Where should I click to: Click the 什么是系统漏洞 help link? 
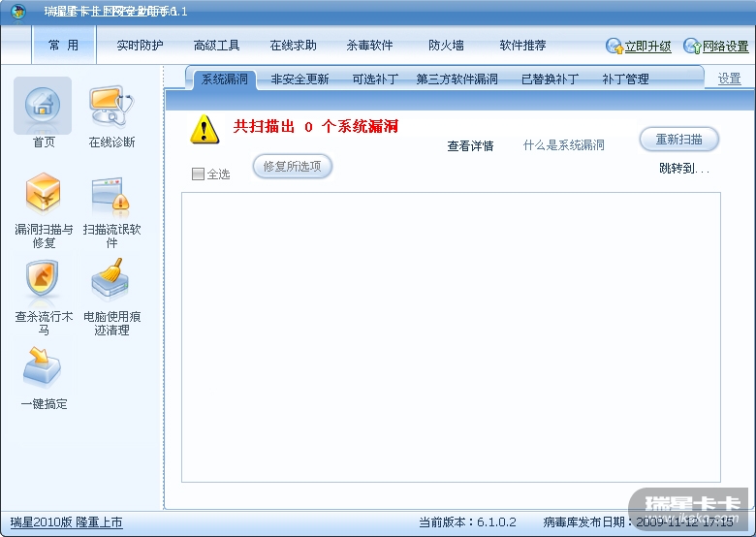pyautogui.click(x=564, y=145)
